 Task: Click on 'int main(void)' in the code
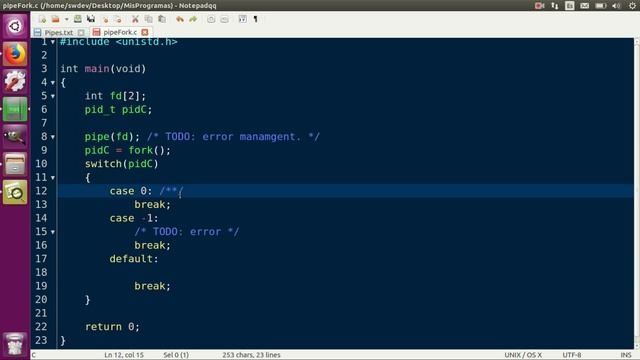pyautogui.click(x=103, y=69)
